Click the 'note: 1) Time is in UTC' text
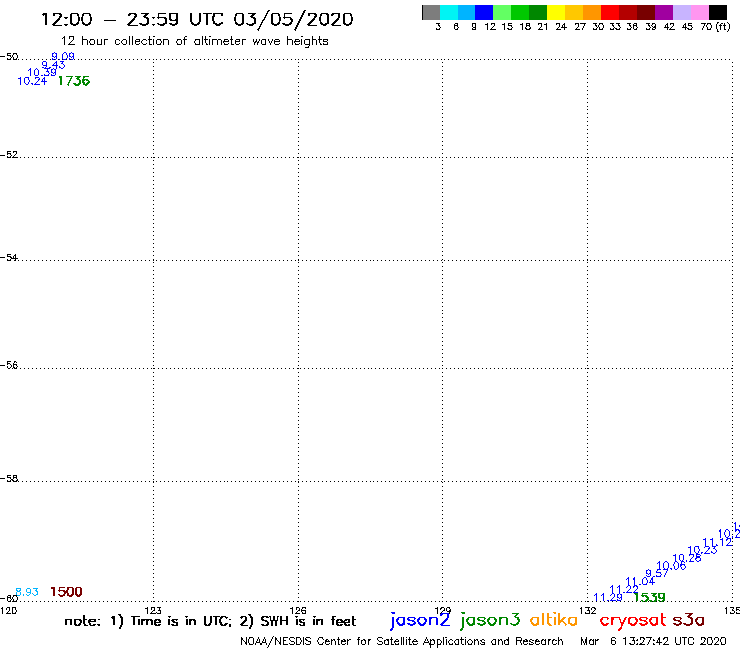This screenshot has width=740, height=650. click(x=148, y=621)
